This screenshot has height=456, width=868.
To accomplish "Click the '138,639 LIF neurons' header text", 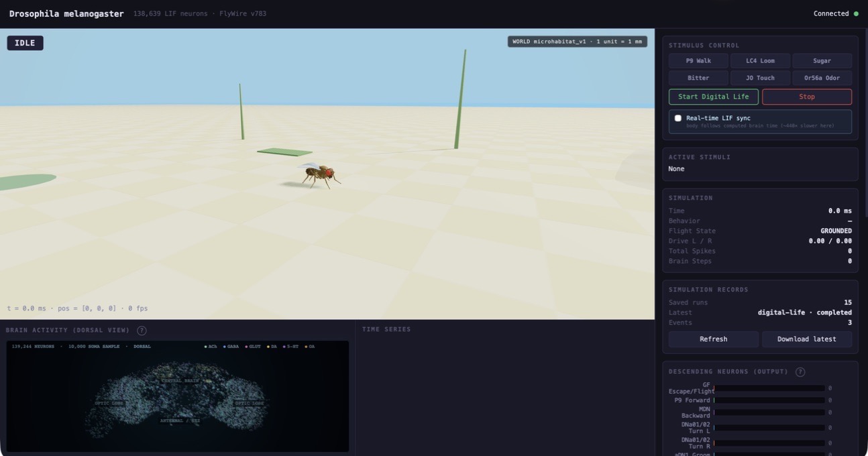I will (170, 13).
